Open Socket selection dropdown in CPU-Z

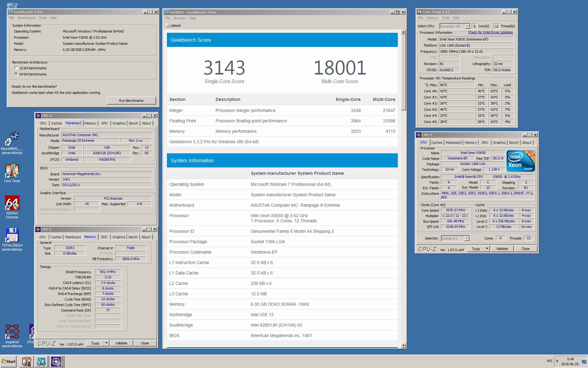tap(467, 238)
